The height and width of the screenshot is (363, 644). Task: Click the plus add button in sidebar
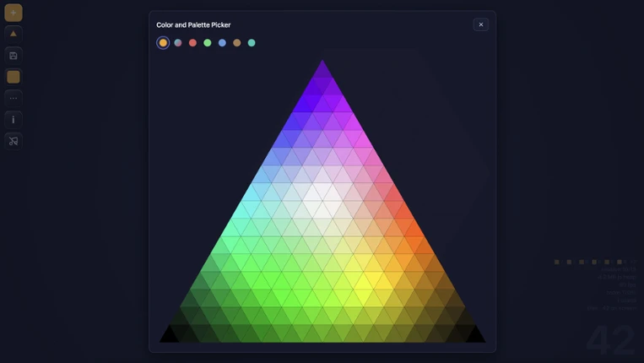point(14,13)
